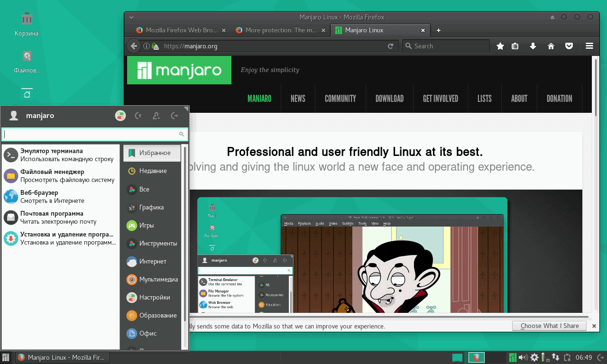Select the Manjaro Linux tab
607x364 pixels.
(x=380, y=30)
